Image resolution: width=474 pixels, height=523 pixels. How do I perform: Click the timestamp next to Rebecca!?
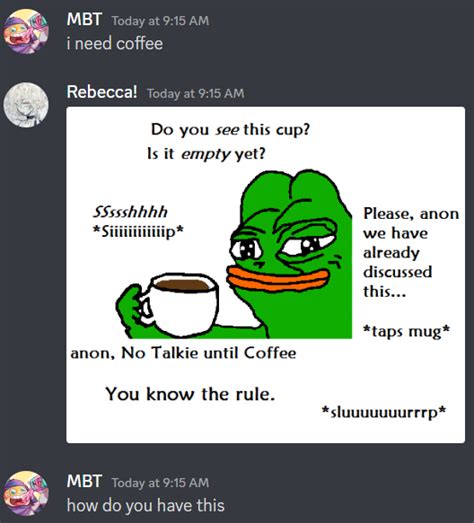(x=196, y=93)
